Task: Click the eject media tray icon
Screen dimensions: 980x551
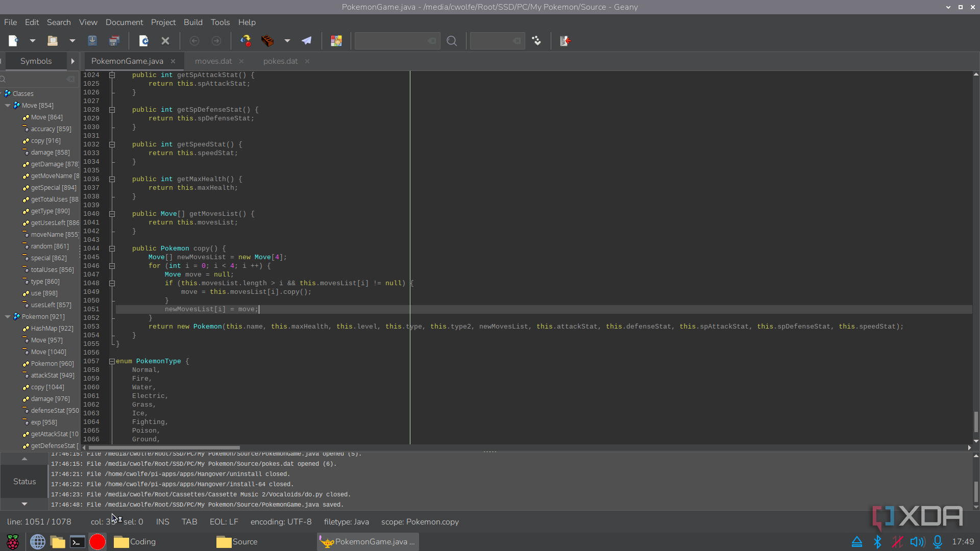Action: coord(857,542)
